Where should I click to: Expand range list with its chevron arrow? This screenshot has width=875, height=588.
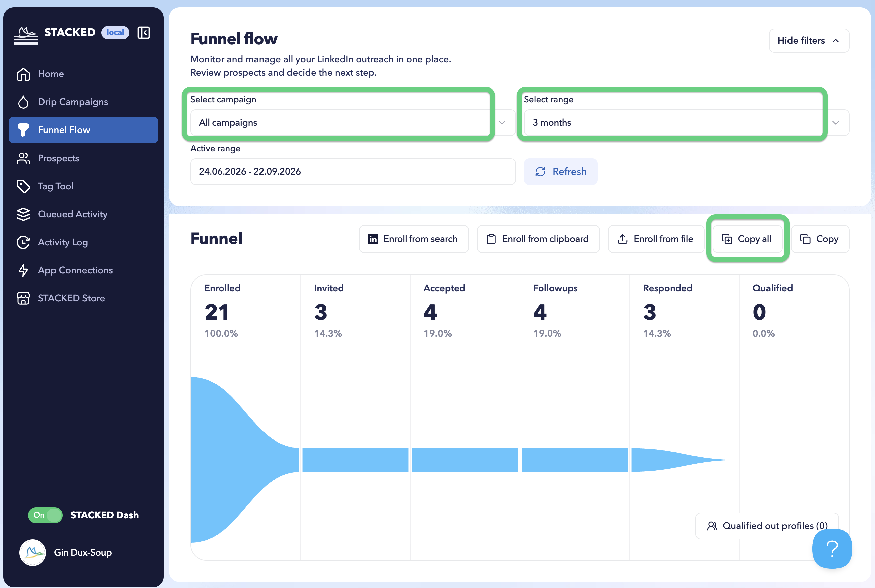[836, 122]
